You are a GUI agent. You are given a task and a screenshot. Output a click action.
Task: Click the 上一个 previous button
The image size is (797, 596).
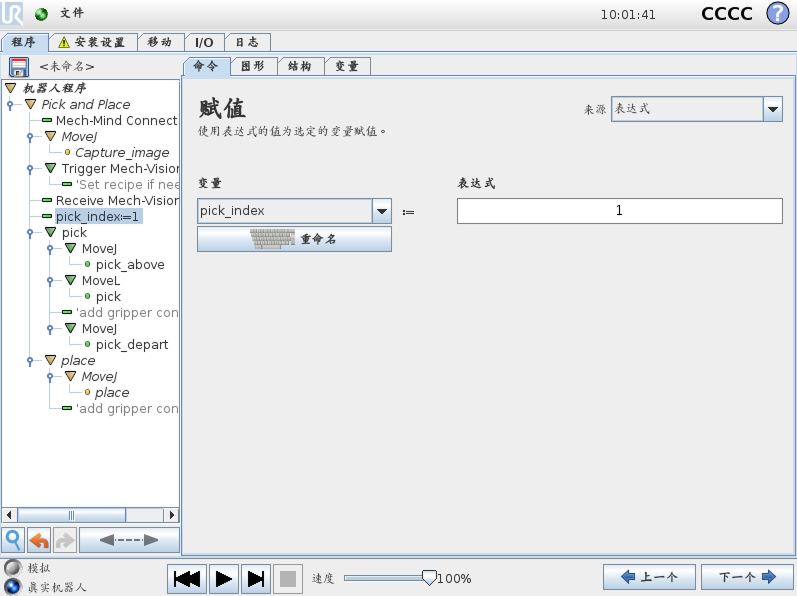[649, 577]
